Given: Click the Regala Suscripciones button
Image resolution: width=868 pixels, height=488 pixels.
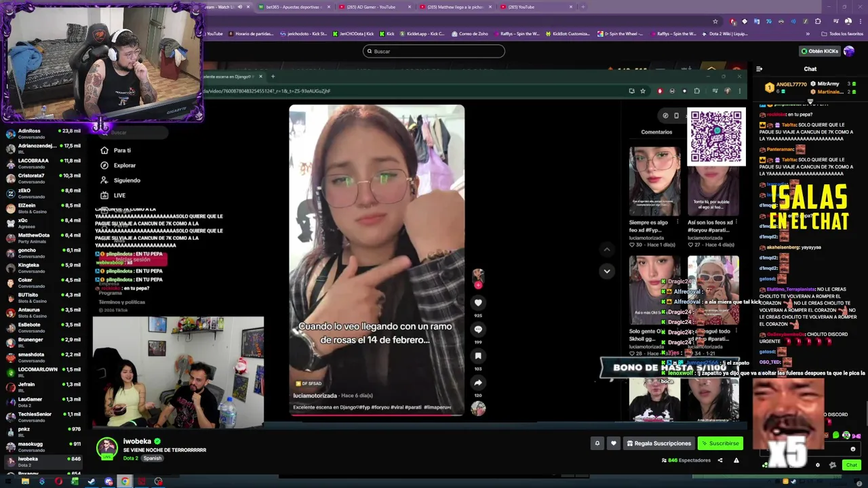Looking at the screenshot, I should 658,443.
